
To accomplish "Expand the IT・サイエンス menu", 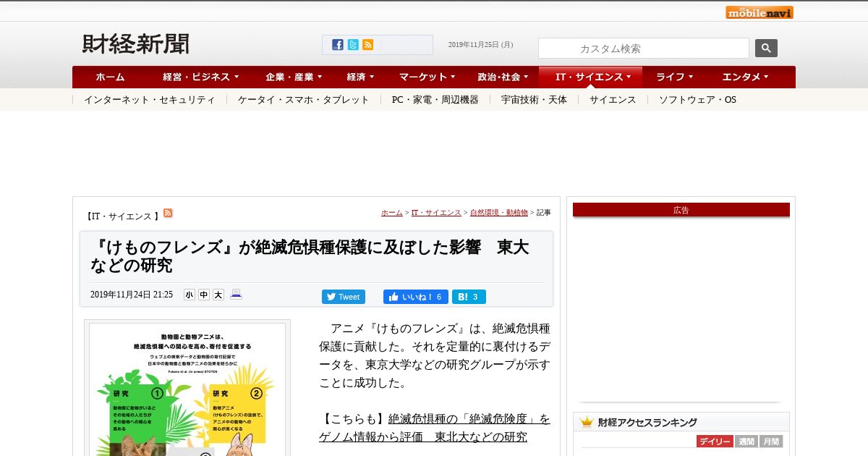I will pos(590,77).
